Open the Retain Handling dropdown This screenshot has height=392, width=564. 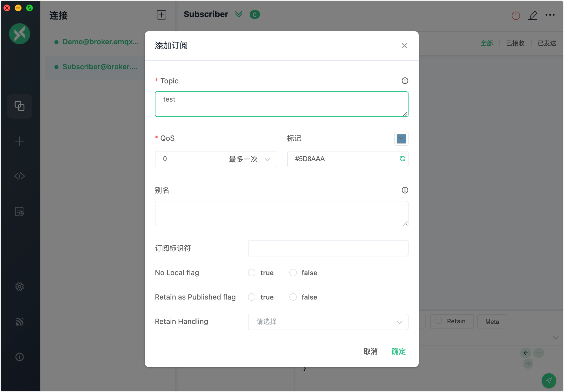(328, 322)
